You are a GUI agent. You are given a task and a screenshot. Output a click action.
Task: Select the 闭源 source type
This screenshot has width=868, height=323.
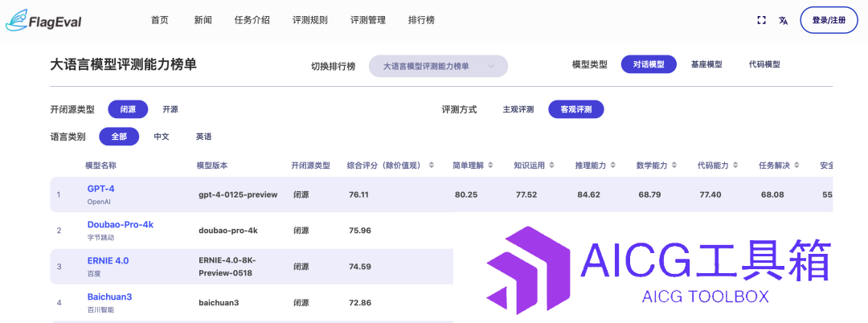[x=128, y=109]
